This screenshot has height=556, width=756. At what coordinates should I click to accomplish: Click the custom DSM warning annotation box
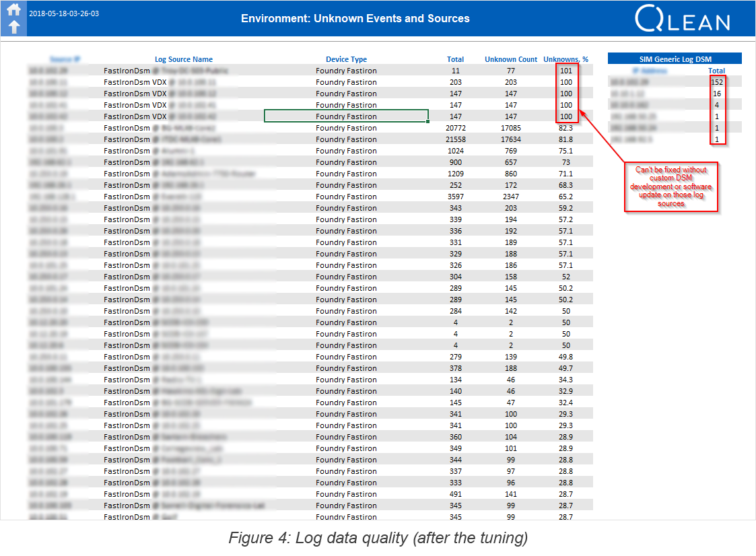(x=671, y=187)
